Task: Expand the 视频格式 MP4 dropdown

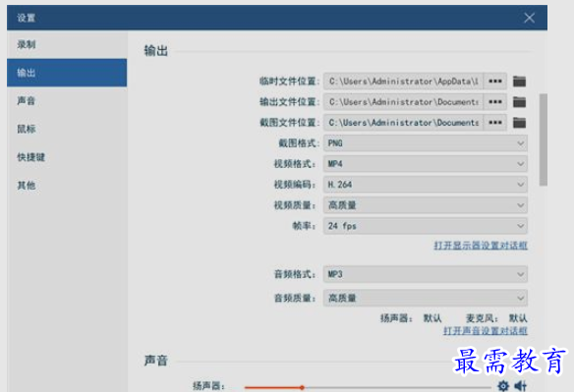Action: pos(425,164)
